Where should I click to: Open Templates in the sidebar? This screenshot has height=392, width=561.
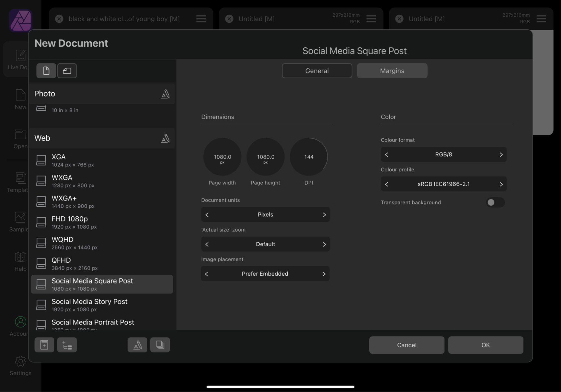click(18, 182)
